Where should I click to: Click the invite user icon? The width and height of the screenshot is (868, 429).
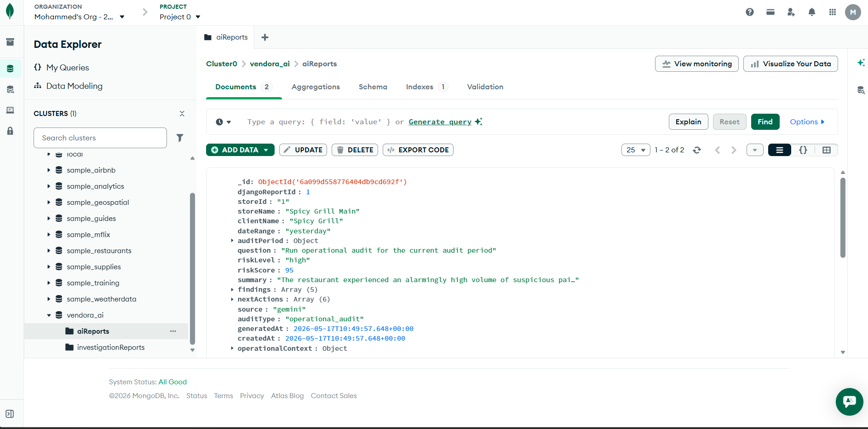tap(791, 12)
